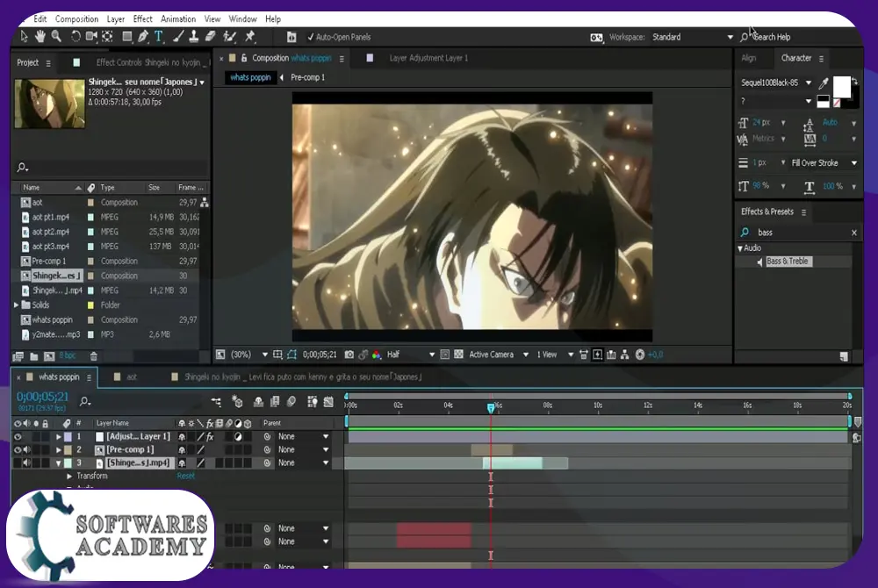Click the reset exposure icon in viewer
Viewport: 878px width, 588px height.
click(640, 355)
